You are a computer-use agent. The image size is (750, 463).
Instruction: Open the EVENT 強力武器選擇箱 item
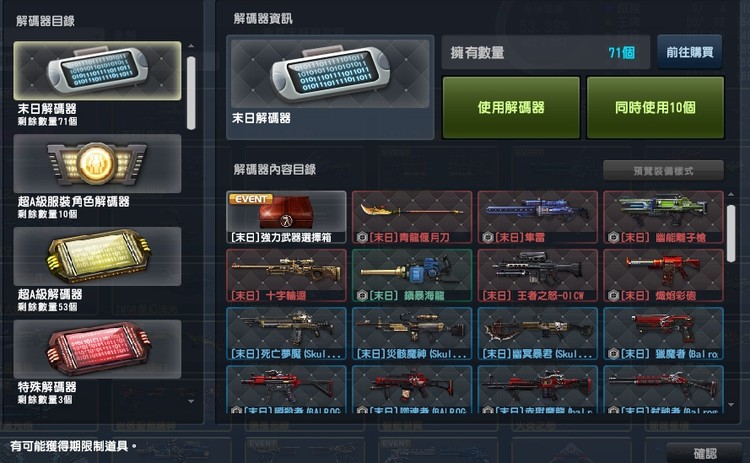pyautogui.click(x=287, y=217)
